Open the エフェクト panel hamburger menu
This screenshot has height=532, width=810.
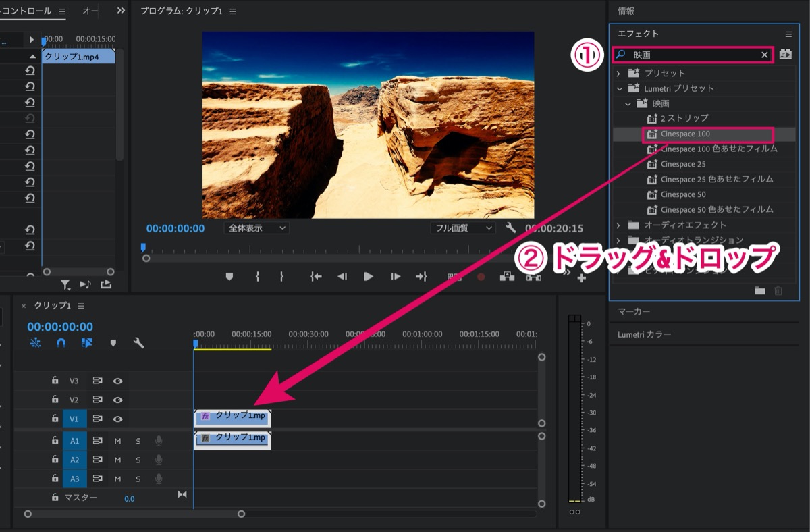[x=788, y=34]
